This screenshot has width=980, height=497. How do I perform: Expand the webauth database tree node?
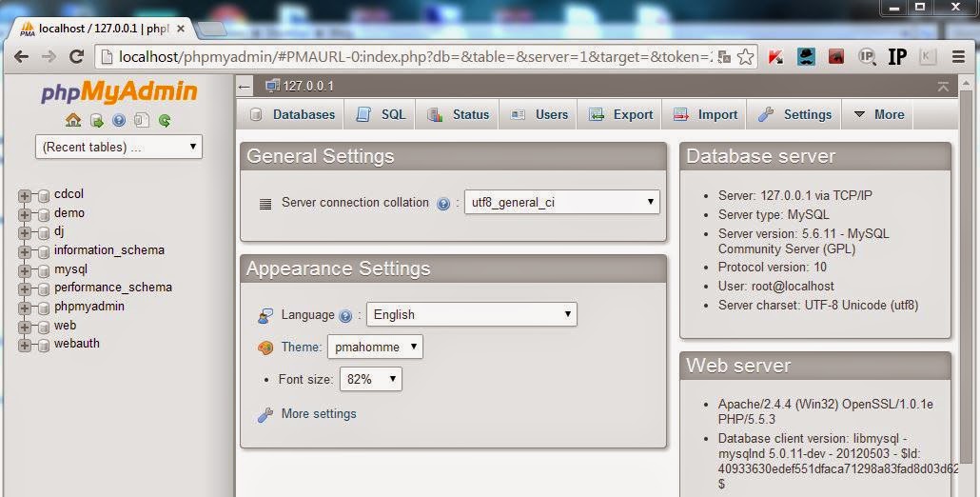(25, 345)
